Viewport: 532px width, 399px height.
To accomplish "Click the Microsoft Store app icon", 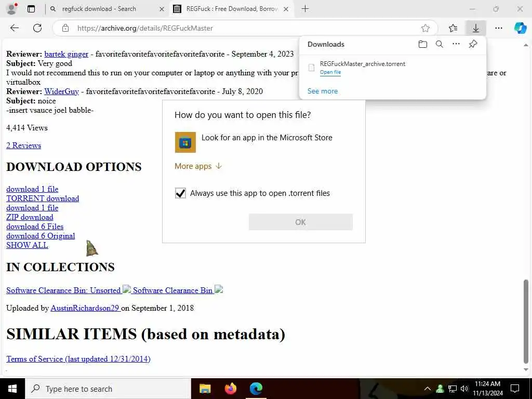I will pyautogui.click(x=185, y=142).
